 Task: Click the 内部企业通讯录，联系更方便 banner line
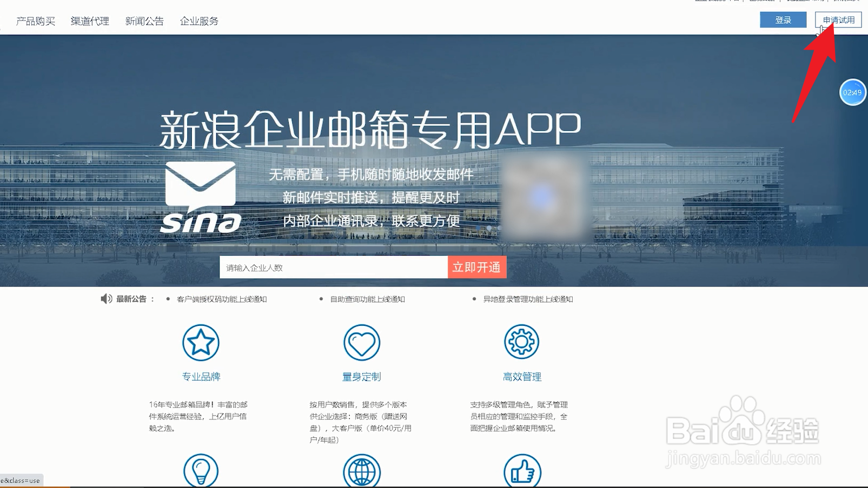(371, 221)
